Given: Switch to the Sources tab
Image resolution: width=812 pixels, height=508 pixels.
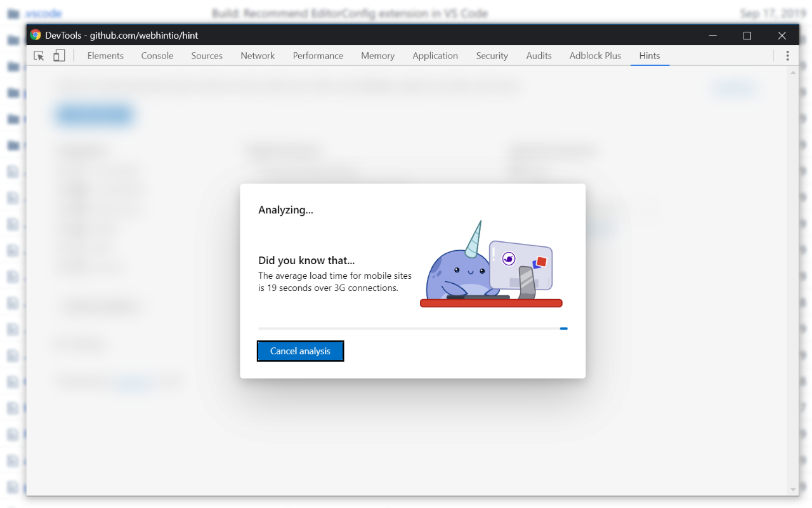Looking at the screenshot, I should coord(206,56).
